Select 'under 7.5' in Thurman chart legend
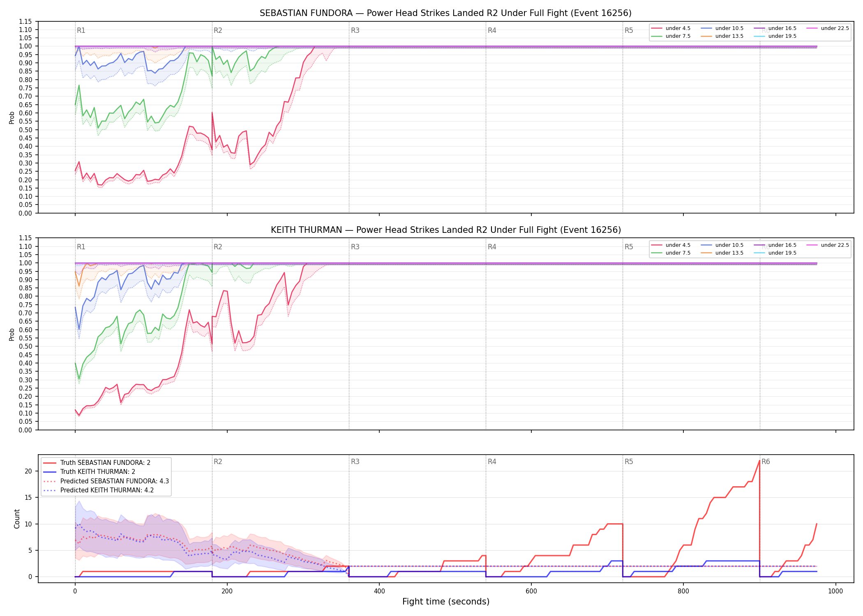 pos(671,253)
